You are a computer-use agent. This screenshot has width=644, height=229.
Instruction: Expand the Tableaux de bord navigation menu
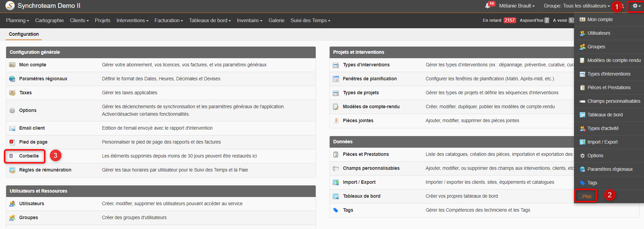coord(210,20)
